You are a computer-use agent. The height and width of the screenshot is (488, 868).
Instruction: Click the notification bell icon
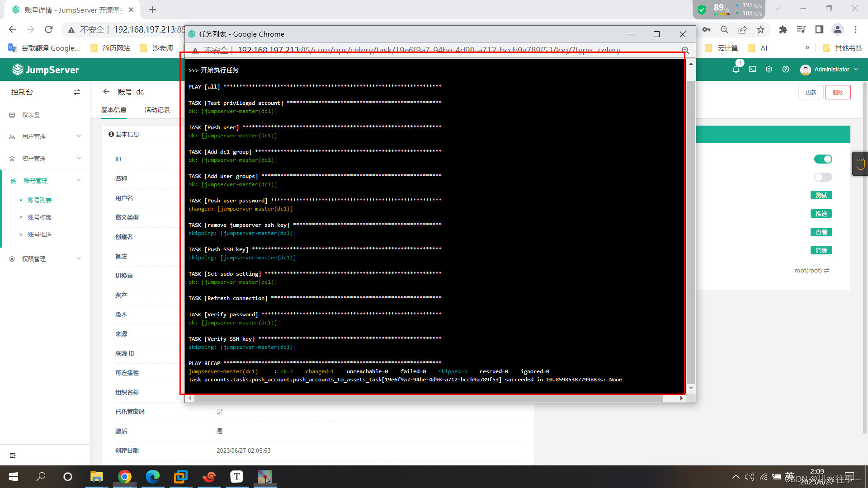click(736, 70)
